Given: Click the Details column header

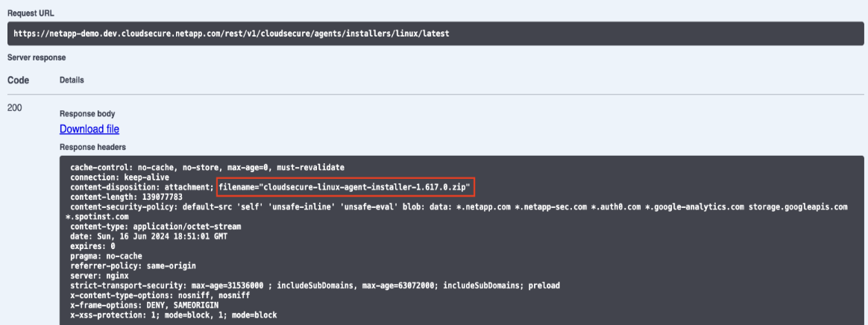Looking at the screenshot, I should (72, 80).
